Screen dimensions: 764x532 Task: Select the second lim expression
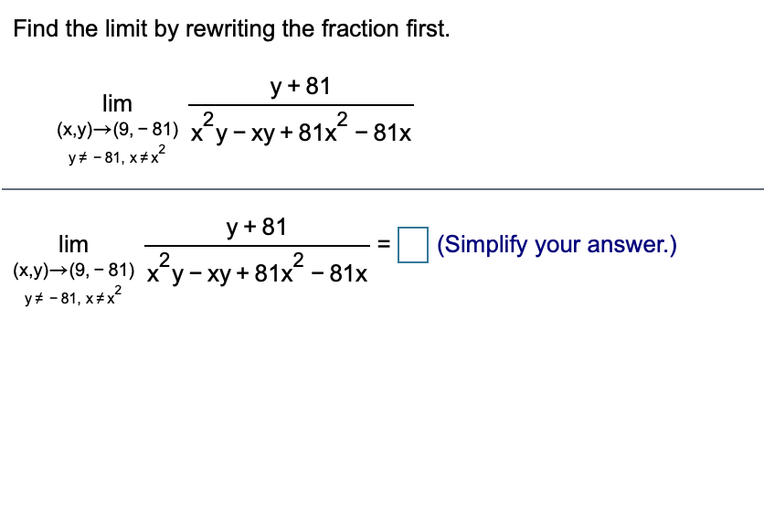(x=73, y=244)
